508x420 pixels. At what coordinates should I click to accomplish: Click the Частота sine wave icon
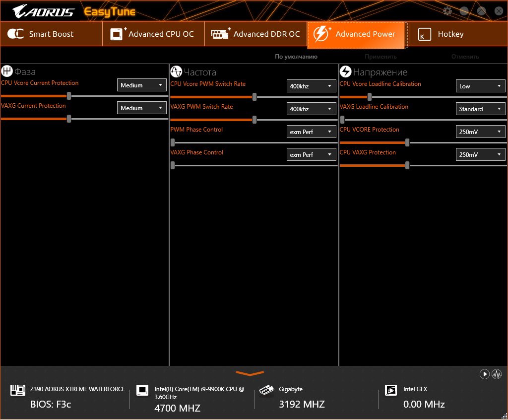176,71
